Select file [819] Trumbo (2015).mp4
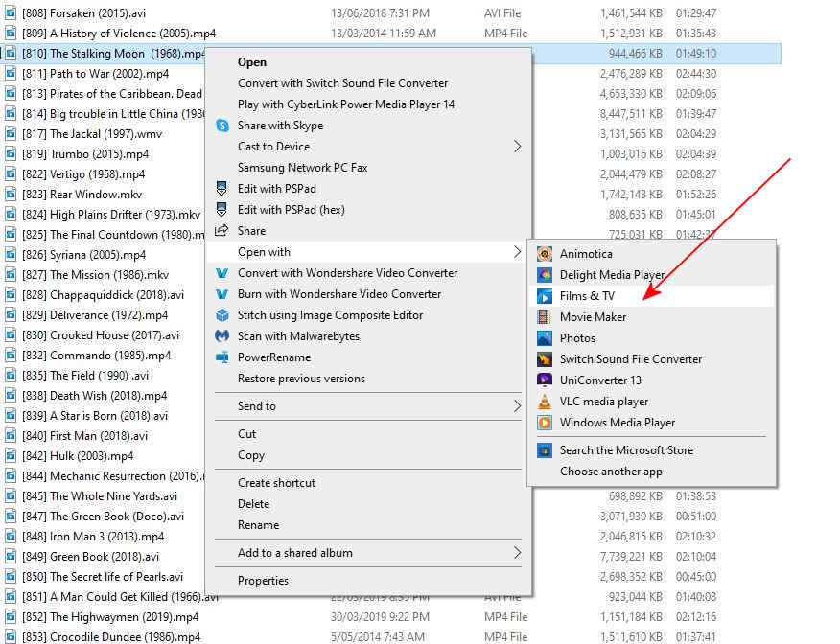Screen dimensions: 840x644 [x=85, y=154]
